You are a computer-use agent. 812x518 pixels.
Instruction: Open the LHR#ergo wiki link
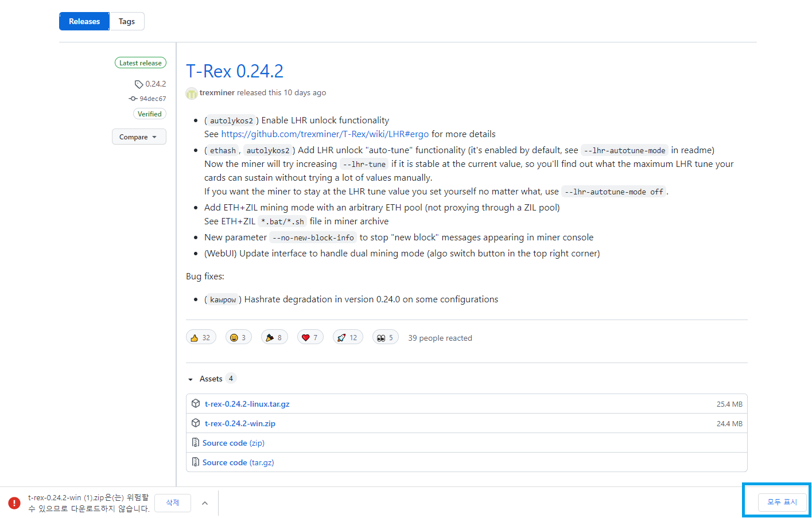click(x=325, y=134)
